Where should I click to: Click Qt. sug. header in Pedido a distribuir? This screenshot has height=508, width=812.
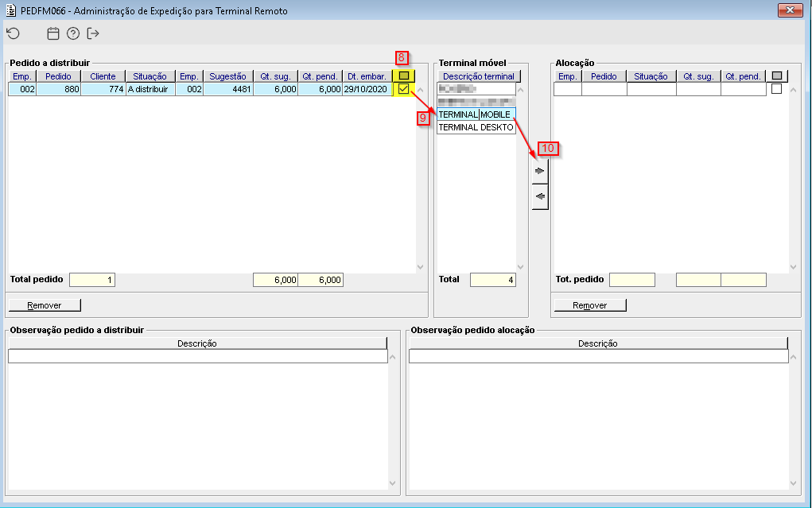click(275, 76)
